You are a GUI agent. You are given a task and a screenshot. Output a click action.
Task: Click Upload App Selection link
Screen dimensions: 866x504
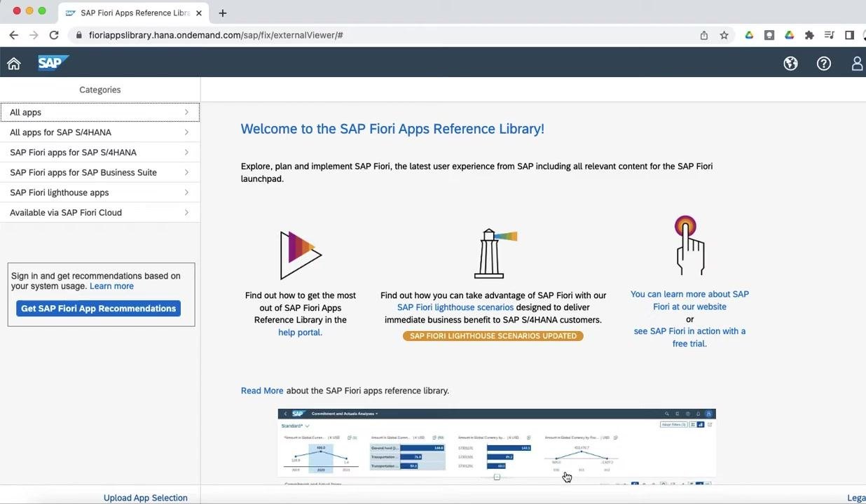146,498
